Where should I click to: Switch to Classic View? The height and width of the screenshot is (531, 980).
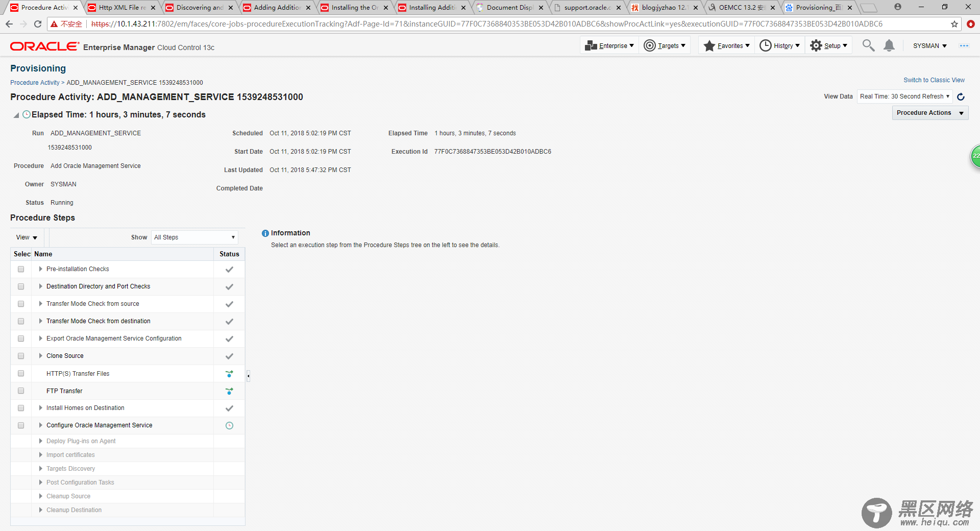tap(934, 80)
